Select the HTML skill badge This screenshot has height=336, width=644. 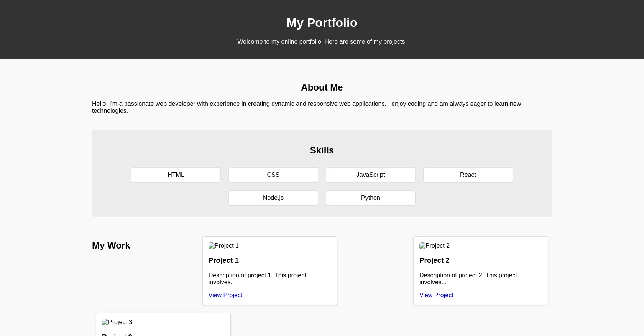pos(176,175)
